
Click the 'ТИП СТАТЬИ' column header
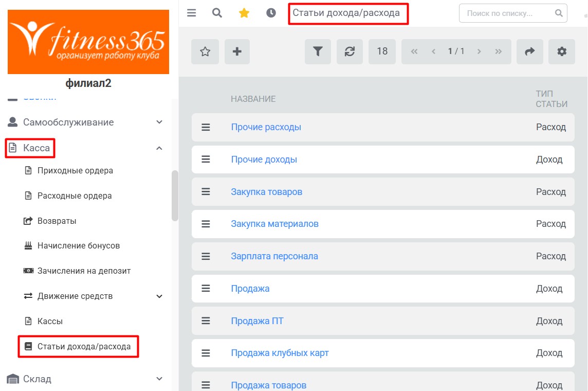(551, 99)
